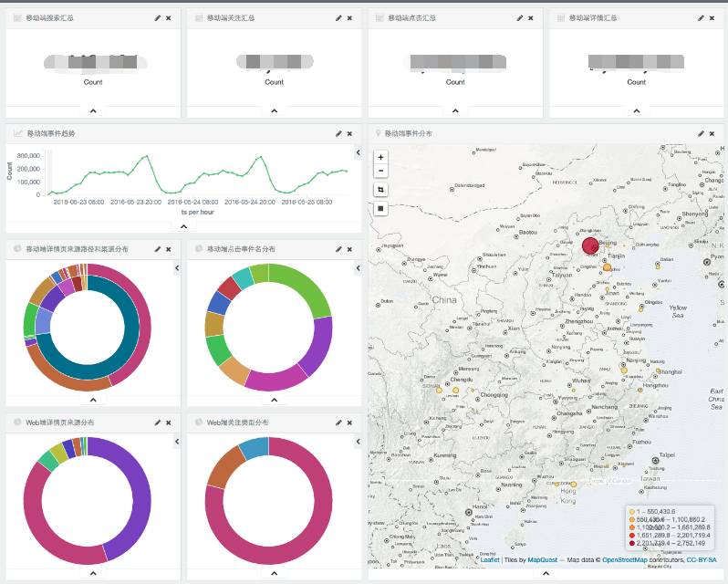Remove the nested double-ring donut chart panel
This screenshot has height=584, width=728.
tap(169, 249)
